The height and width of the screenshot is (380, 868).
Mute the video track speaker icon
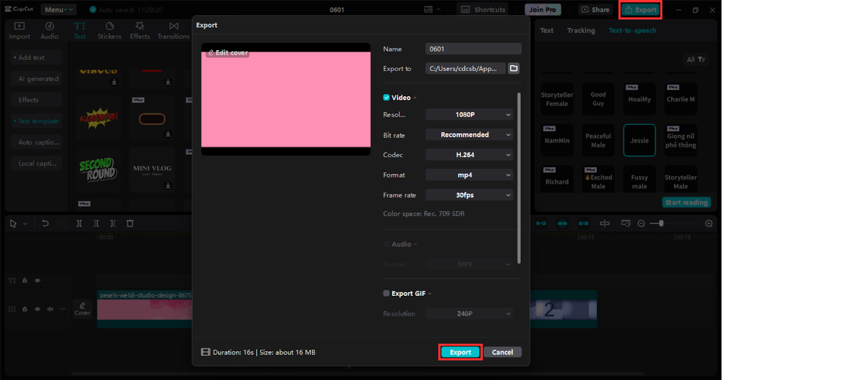(50, 309)
